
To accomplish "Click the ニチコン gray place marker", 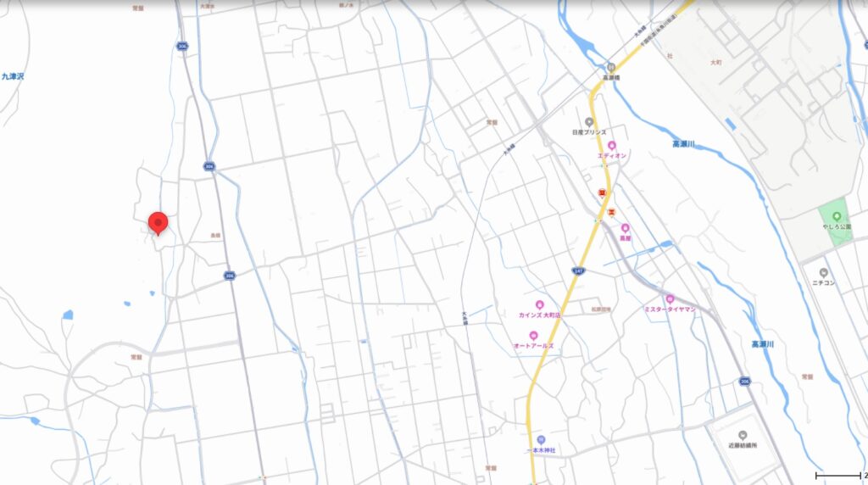I will tap(821, 273).
